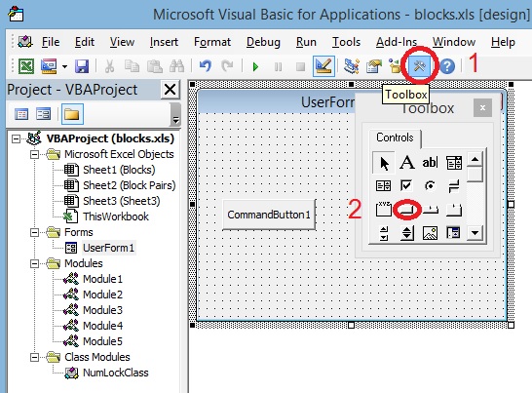The width and height of the screenshot is (532, 393).
Task: Select UserForm1 in project tree
Action: pos(108,248)
